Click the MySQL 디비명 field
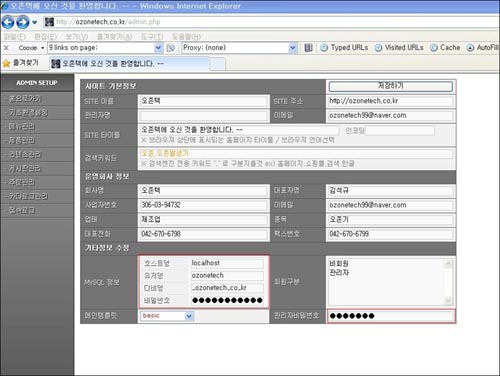Viewport: 500px width, 376px height. (227, 288)
